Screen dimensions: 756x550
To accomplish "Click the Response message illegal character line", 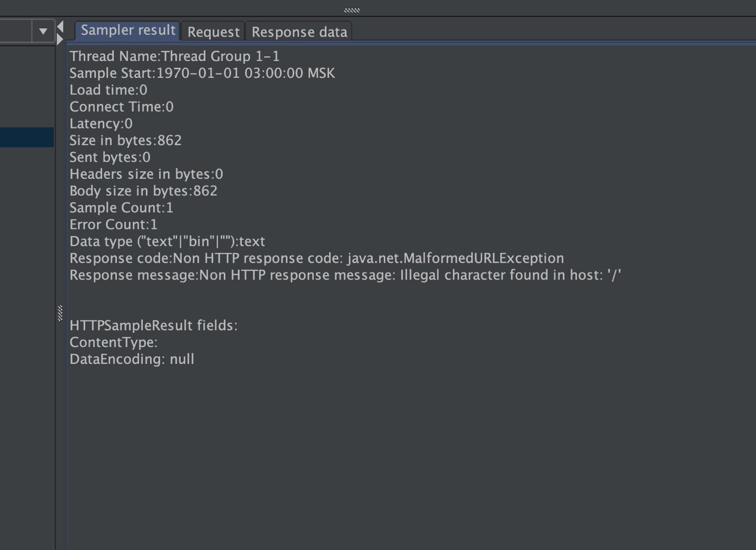I will (x=346, y=275).
